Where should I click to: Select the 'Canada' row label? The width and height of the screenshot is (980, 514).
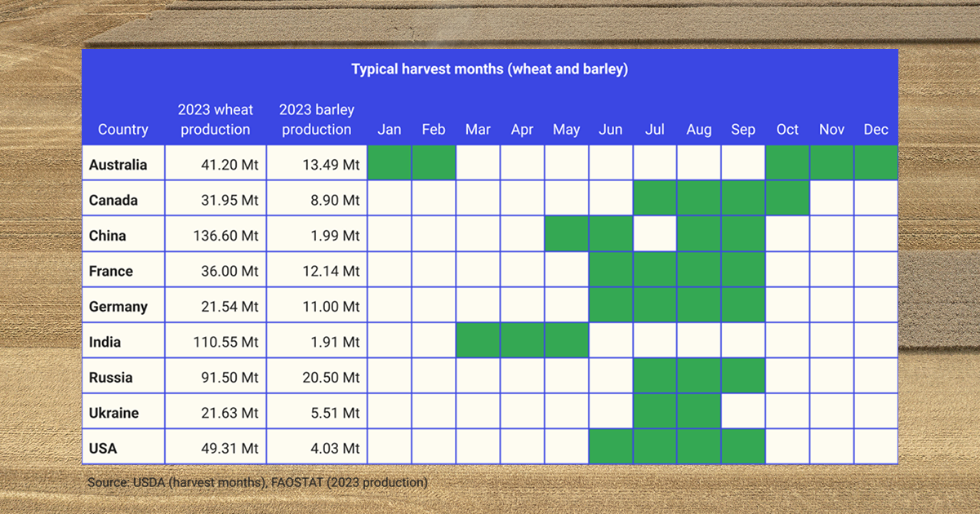point(114,200)
